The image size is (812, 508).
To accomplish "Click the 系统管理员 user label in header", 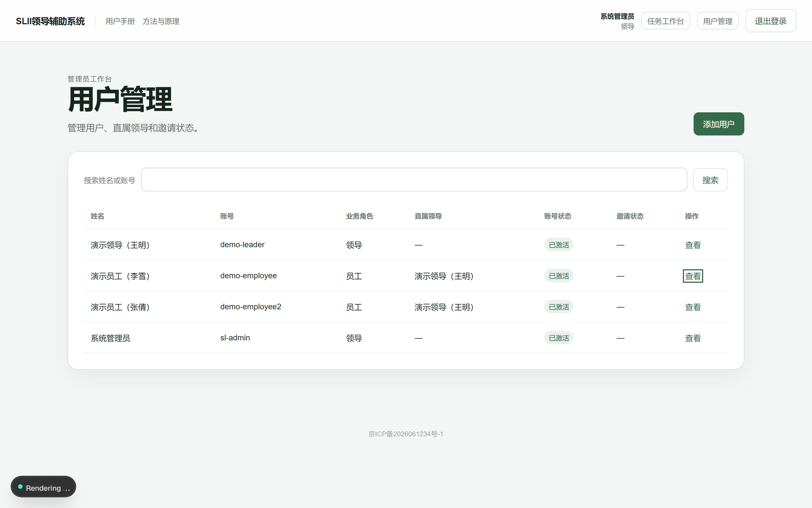I will pos(617,16).
